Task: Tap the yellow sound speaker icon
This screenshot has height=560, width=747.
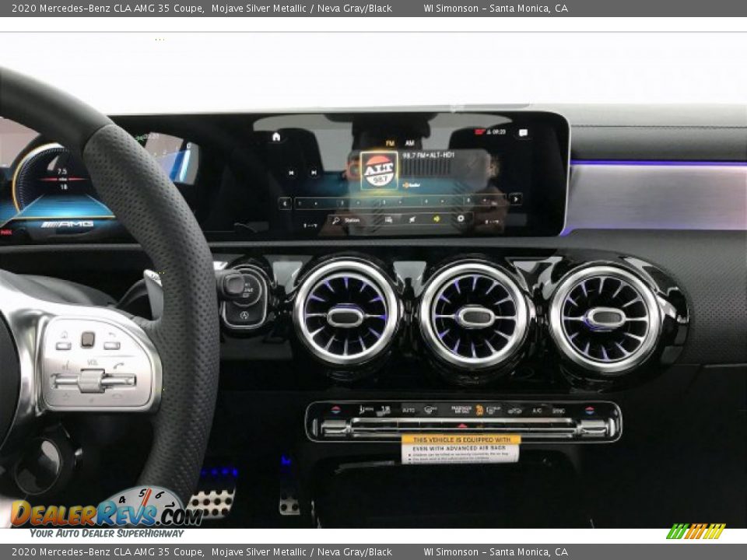Action: click(x=437, y=219)
